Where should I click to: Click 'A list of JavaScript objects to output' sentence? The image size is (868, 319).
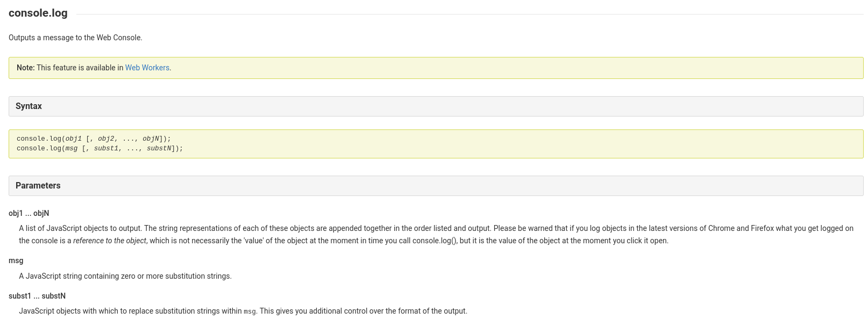coord(81,228)
